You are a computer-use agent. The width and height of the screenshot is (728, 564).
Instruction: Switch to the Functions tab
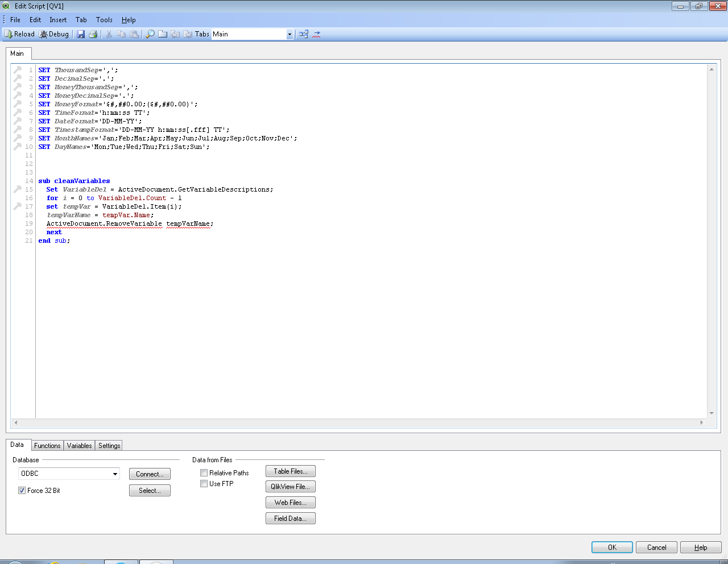47,446
